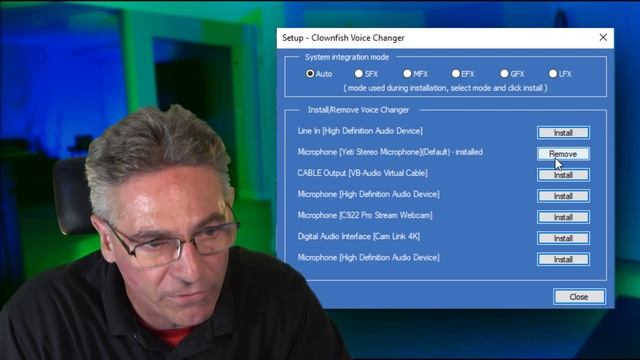Install on C922 Pro Stream Webcam microphone
The image size is (640, 360).
tap(563, 217)
